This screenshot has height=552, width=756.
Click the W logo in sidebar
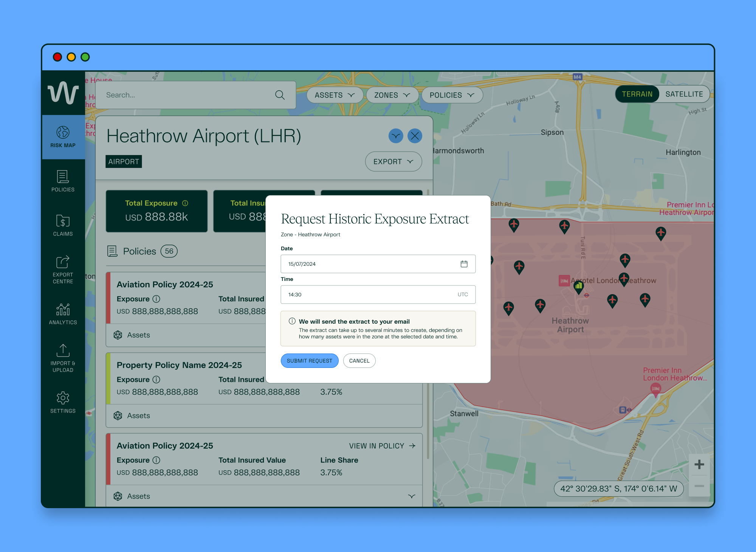[x=63, y=93]
